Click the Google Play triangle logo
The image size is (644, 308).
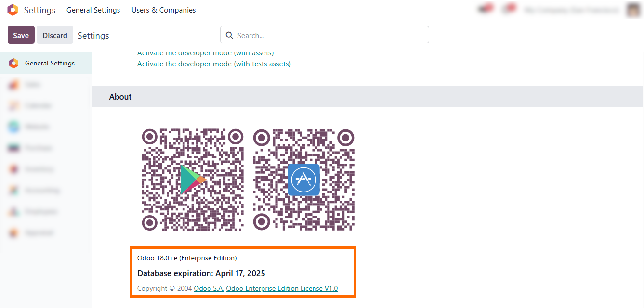pyautogui.click(x=193, y=180)
